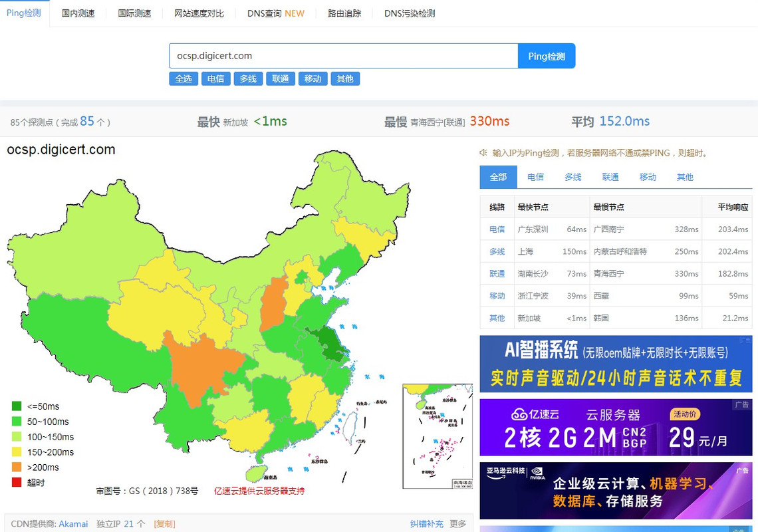
Task: Open the Akamai CDN provider link
Action: (x=74, y=524)
